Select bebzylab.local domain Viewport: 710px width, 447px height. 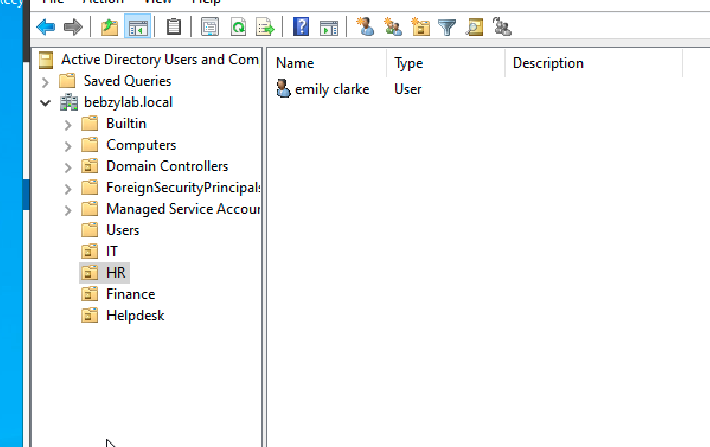point(128,102)
